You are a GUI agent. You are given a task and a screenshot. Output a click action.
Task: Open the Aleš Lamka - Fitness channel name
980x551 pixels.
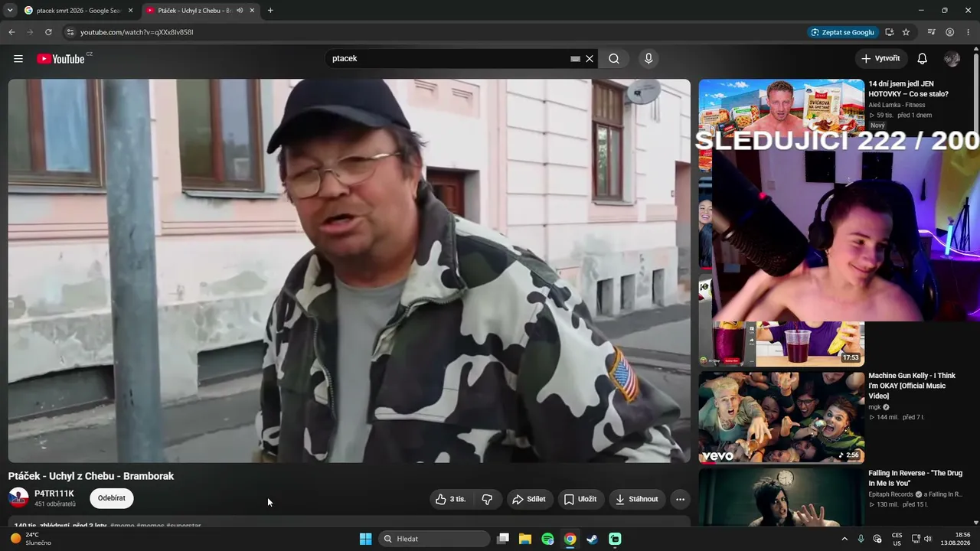click(x=897, y=105)
